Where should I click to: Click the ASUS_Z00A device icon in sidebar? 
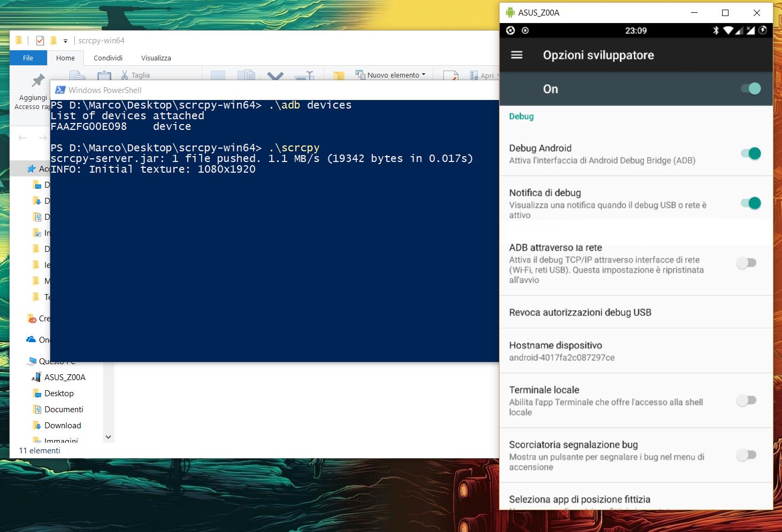point(37,377)
